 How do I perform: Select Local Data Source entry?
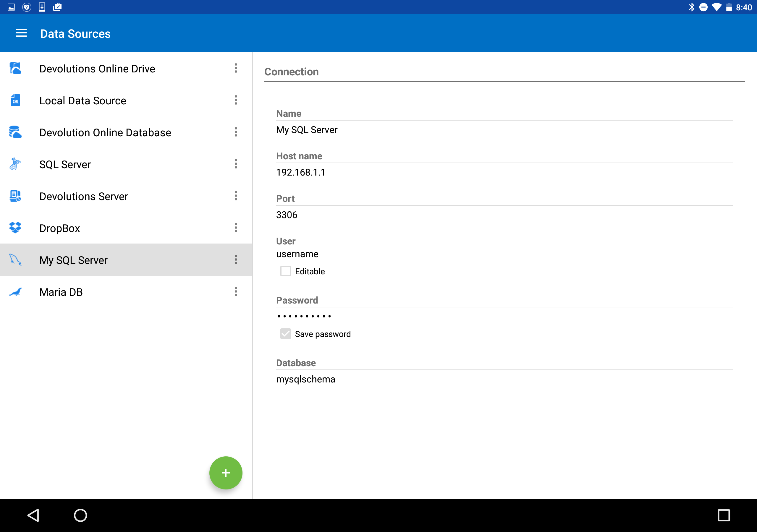[x=126, y=100]
